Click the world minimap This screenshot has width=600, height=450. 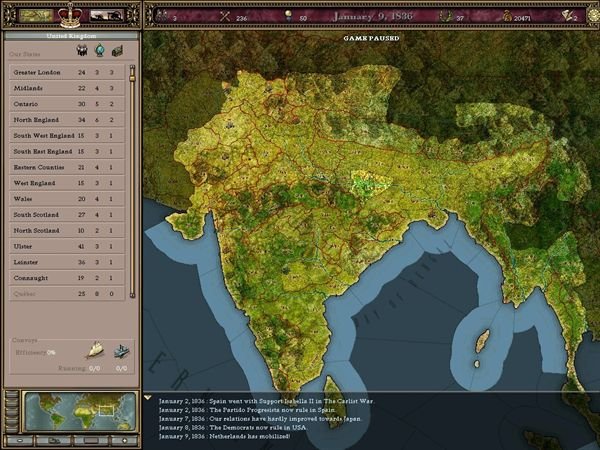pyautogui.click(x=70, y=410)
